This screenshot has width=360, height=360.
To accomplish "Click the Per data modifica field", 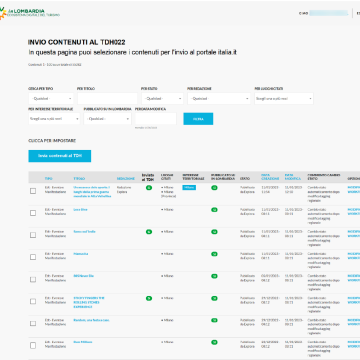I will [156, 119].
